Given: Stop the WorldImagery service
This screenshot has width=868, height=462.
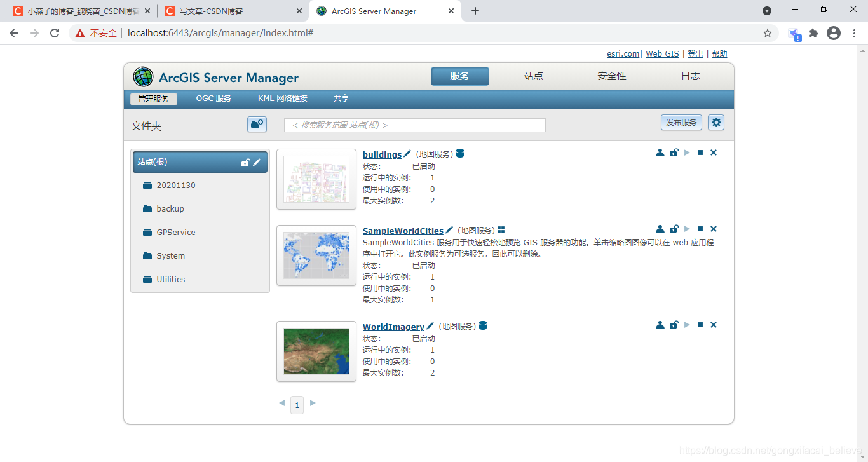Looking at the screenshot, I should (x=700, y=325).
